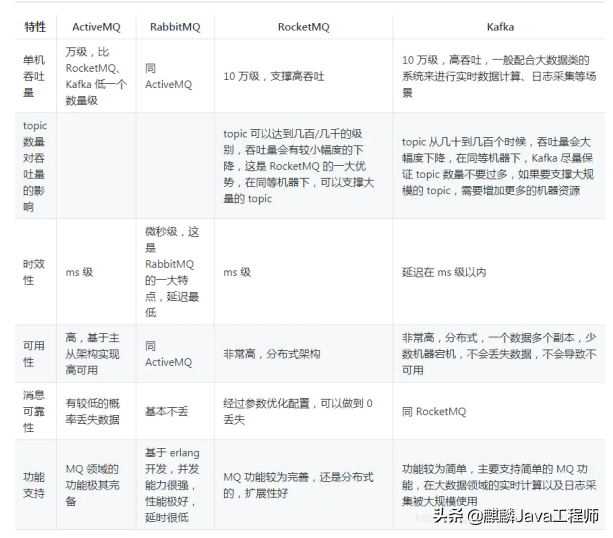Select the Kafka column header
Viewport: 613px width, 538px height.
pyautogui.click(x=500, y=27)
